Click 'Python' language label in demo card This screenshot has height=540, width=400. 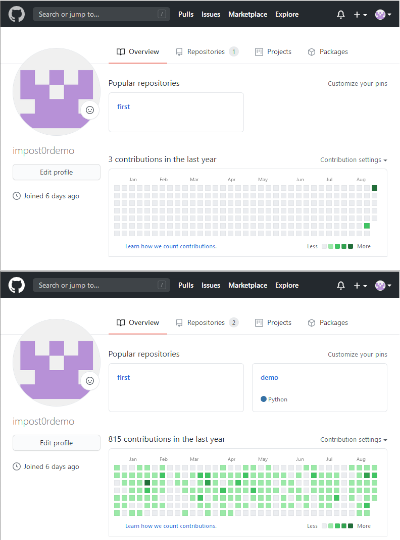[278, 399]
